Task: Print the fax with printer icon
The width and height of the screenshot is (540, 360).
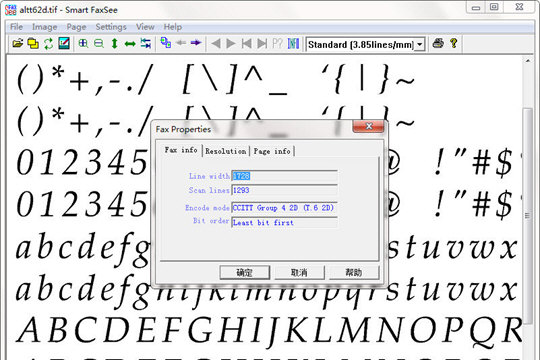Action: pos(438,43)
